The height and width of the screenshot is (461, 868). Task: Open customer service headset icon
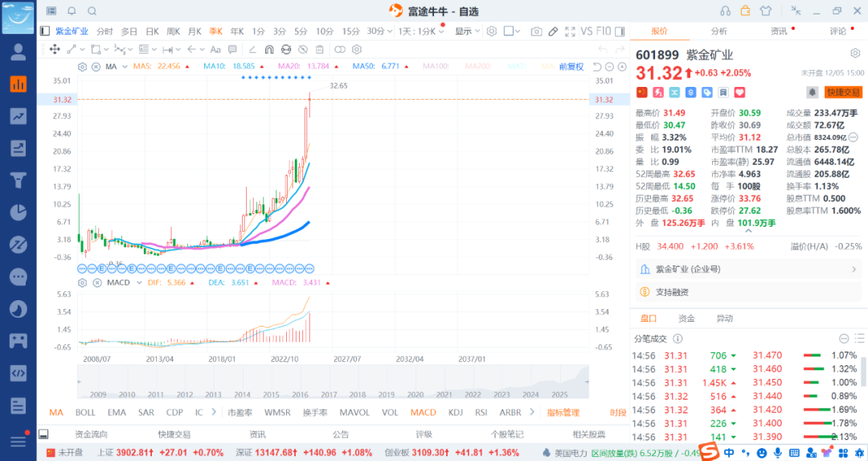point(725,10)
